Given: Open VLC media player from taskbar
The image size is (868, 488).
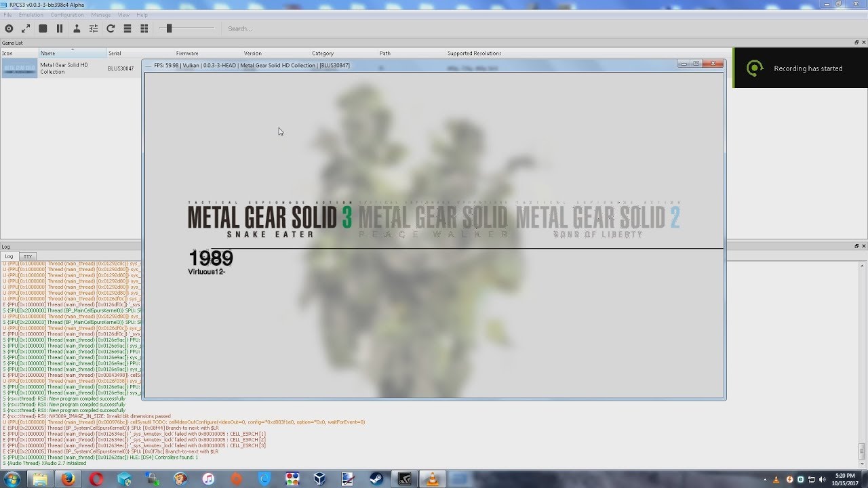Looking at the screenshot, I should tap(431, 479).
